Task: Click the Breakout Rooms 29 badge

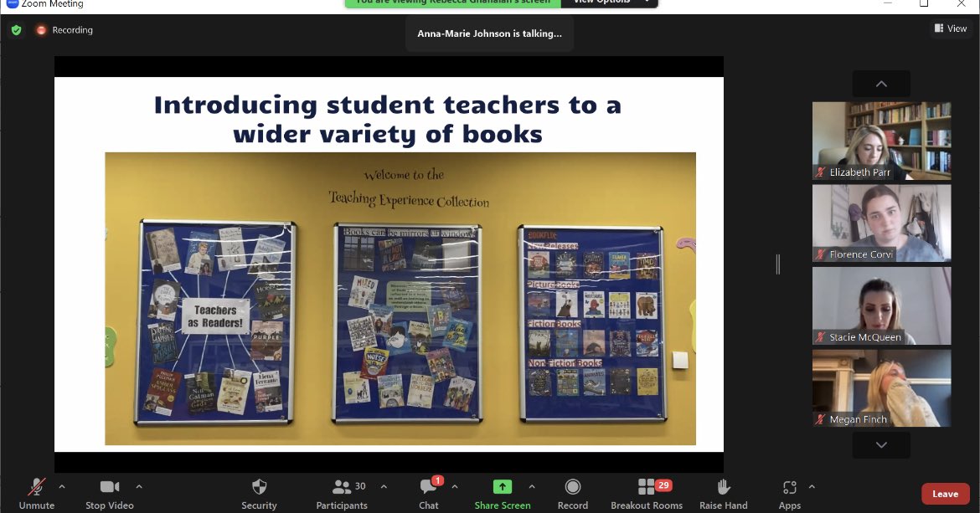Action: [x=663, y=485]
